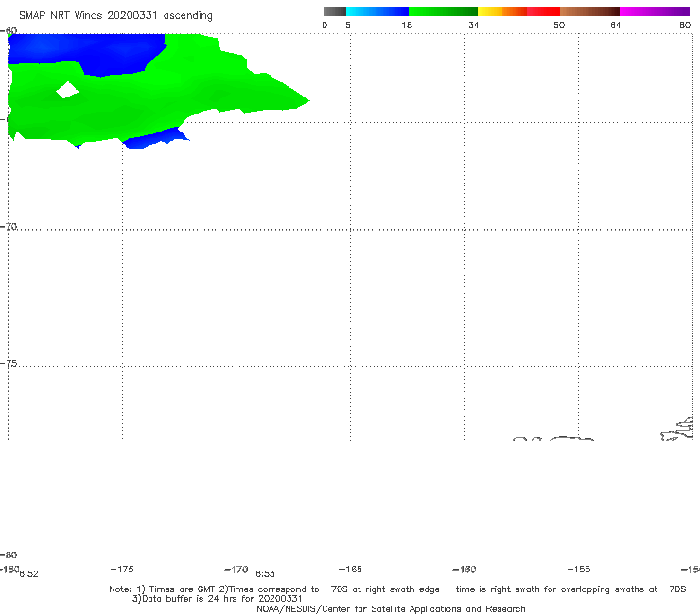Click the color bar label '18'
The image size is (700, 615).
pos(407,25)
